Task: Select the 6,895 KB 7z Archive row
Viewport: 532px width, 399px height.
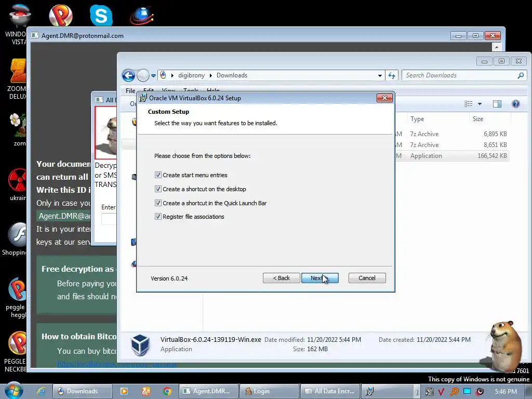Action: [453, 134]
